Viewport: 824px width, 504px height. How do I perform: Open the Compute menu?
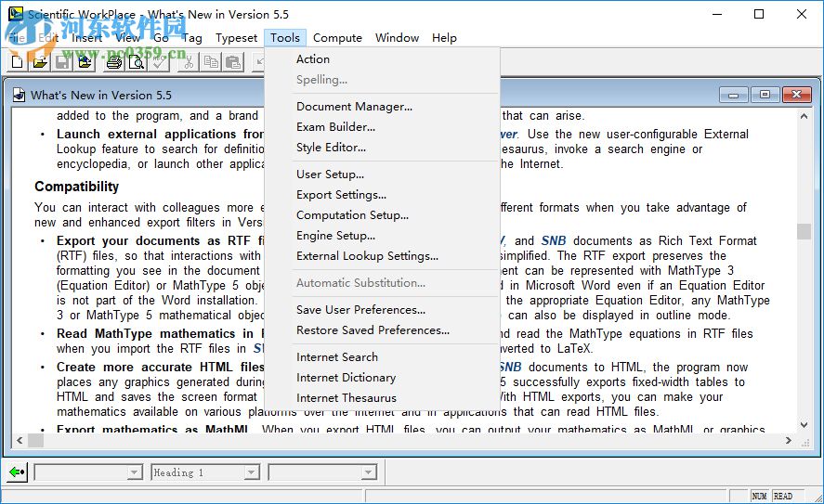pos(337,38)
